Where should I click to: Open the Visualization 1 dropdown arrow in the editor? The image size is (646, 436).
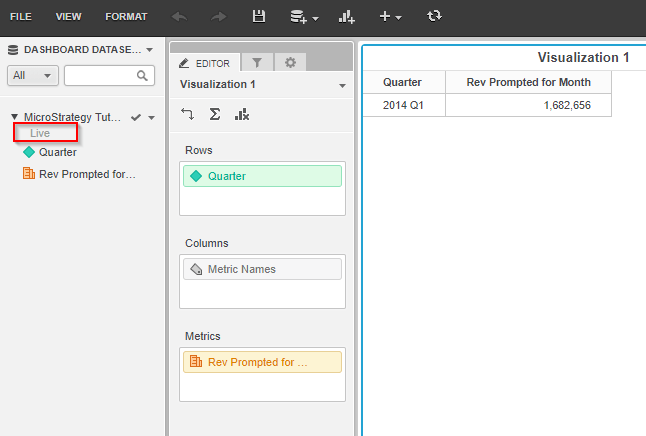pos(343,86)
